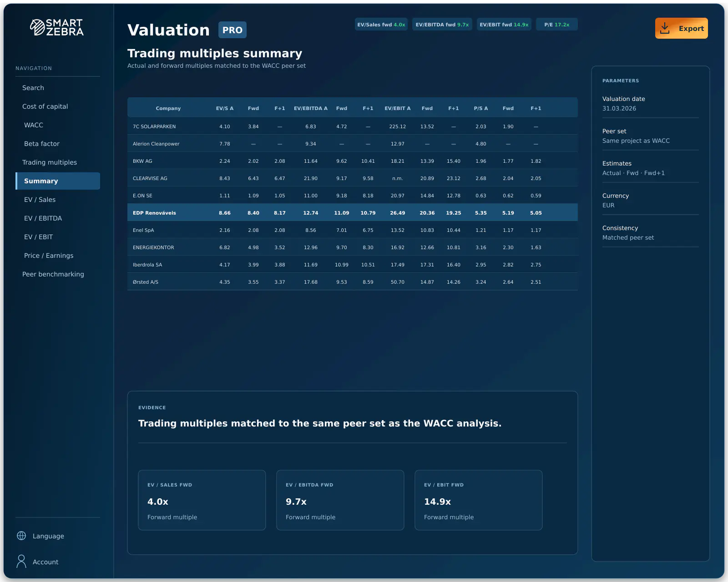The image size is (728, 582).
Task: Export the valuation report
Action: [x=681, y=28]
